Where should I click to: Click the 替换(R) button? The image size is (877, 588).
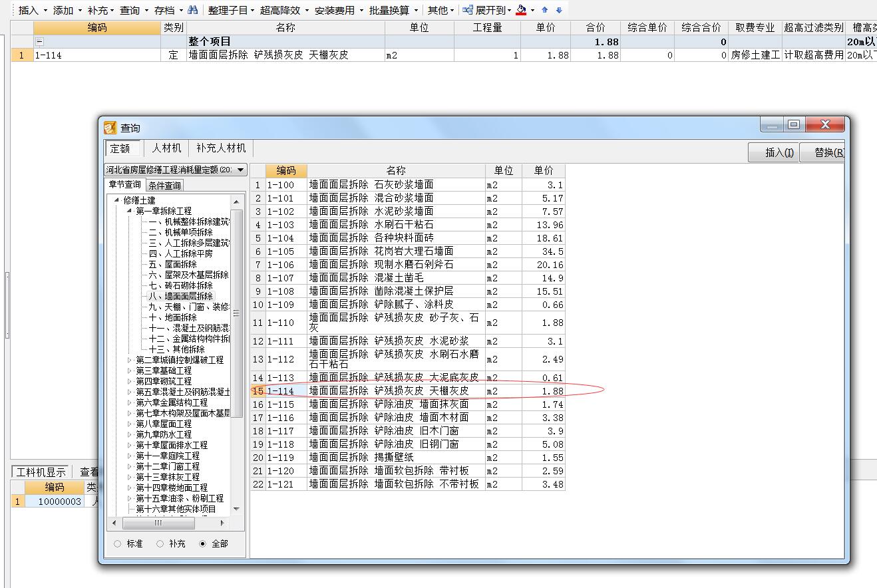pos(824,152)
